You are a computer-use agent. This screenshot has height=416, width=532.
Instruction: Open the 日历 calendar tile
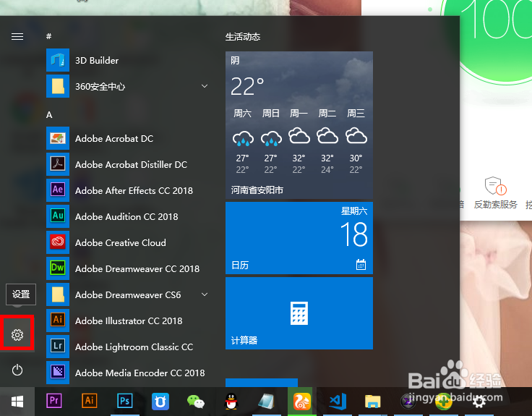click(299, 238)
